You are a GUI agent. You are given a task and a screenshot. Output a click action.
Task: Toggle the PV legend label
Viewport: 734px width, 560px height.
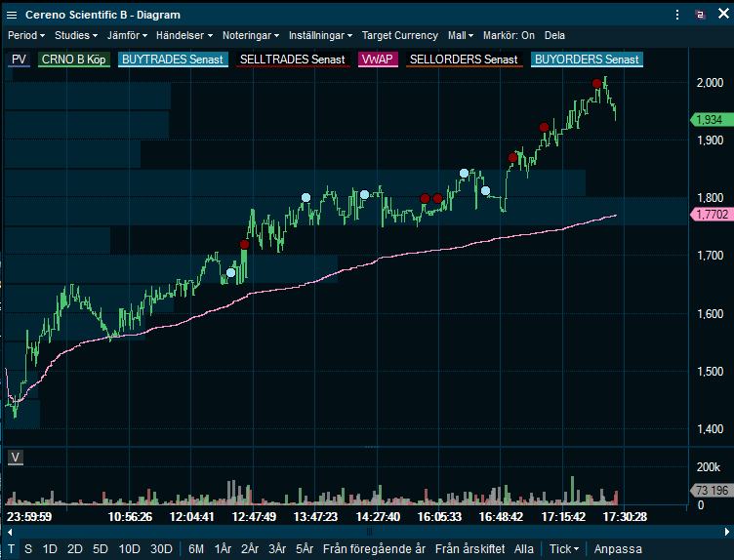pyautogui.click(x=19, y=60)
